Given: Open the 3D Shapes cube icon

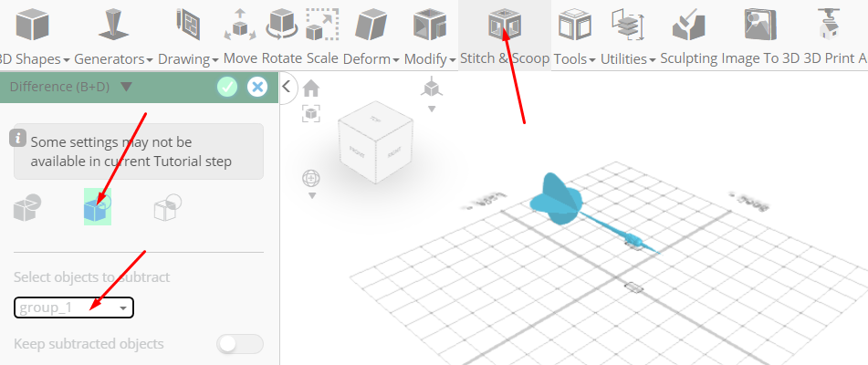Looking at the screenshot, I should (x=32, y=26).
